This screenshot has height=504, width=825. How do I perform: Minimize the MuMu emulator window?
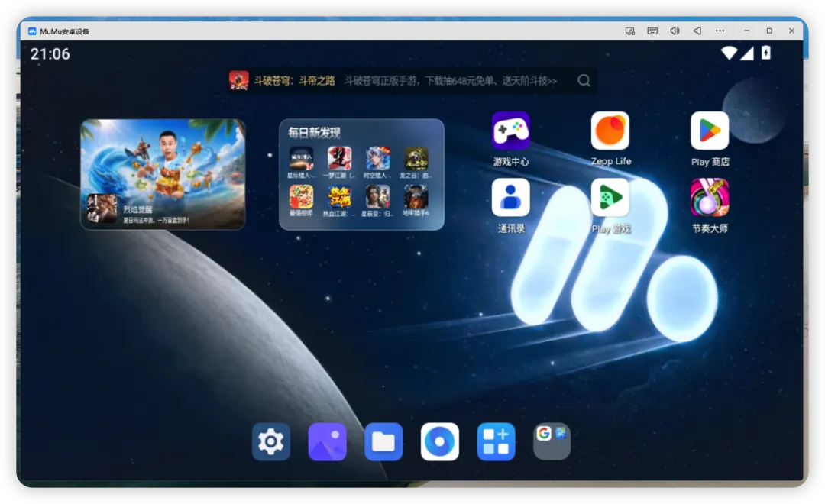(746, 31)
